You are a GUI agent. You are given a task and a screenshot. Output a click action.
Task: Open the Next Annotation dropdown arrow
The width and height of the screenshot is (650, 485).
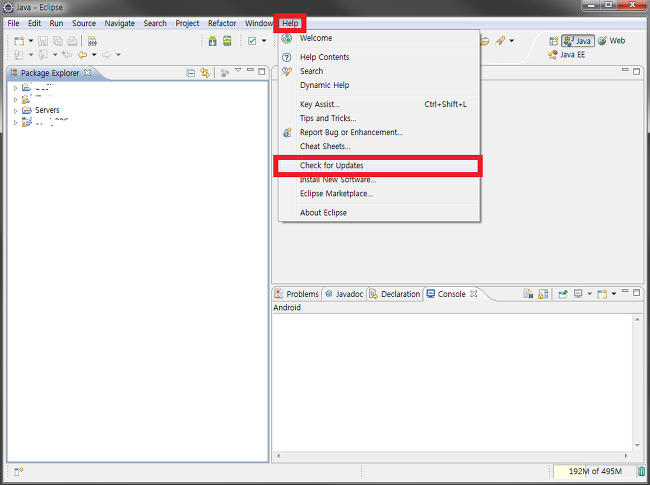[x=30, y=54]
